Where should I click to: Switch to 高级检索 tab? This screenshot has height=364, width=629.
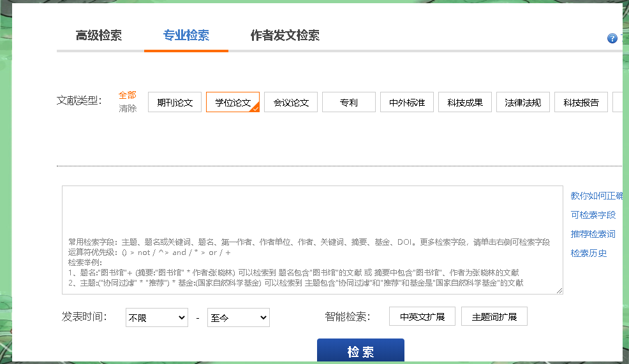tap(99, 36)
